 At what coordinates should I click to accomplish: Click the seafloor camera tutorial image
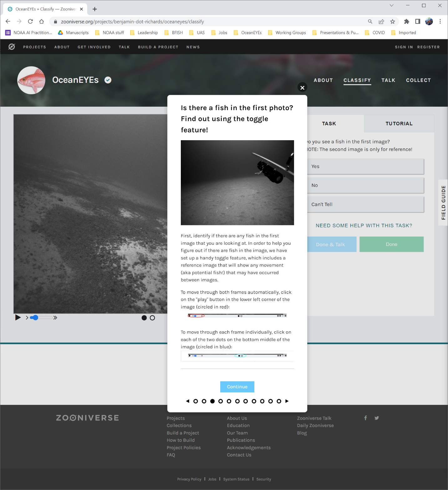tap(237, 183)
